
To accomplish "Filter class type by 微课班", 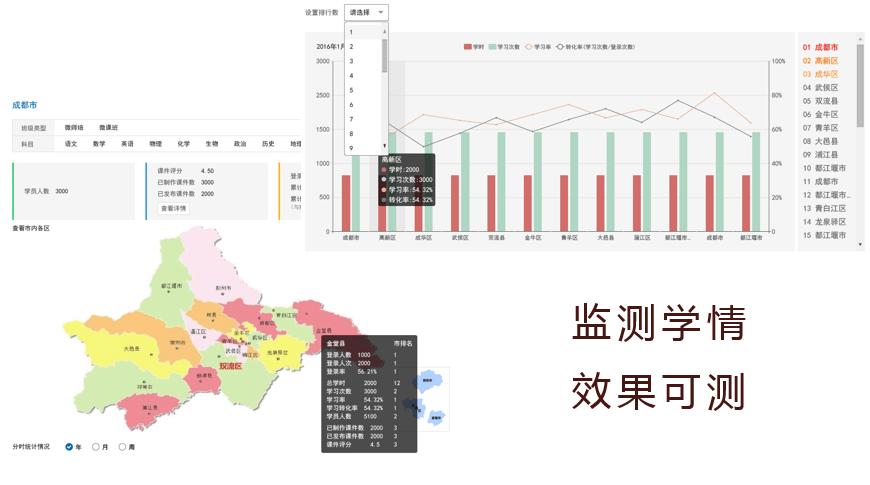I will click(x=109, y=128).
